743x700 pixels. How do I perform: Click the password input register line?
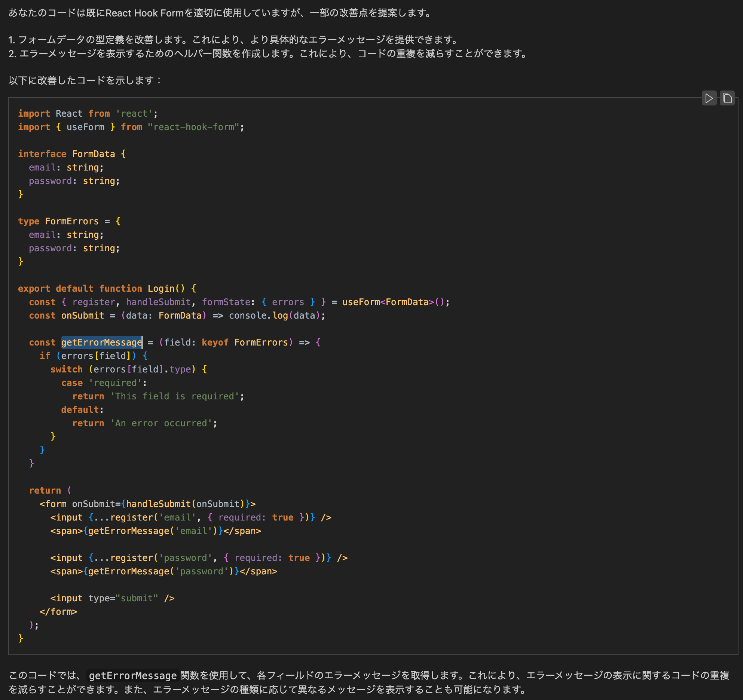pos(198,558)
